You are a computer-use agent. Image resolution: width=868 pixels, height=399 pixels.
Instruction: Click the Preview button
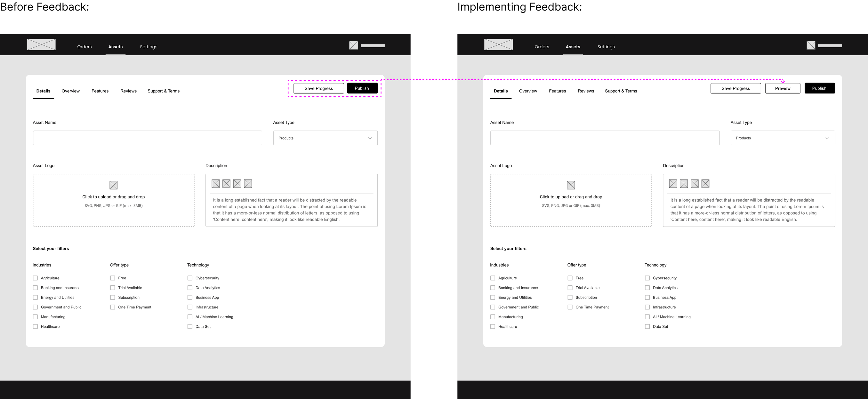click(783, 88)
